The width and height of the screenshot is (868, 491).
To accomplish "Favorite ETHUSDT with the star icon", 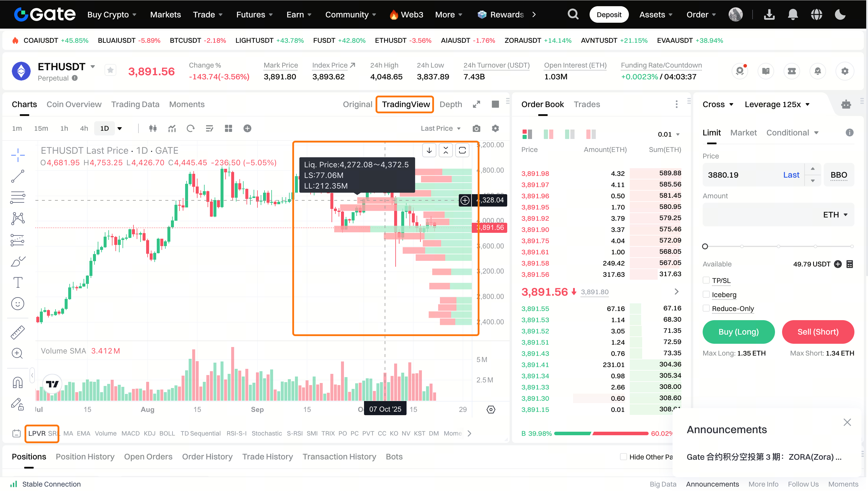I will click(110, 71).
